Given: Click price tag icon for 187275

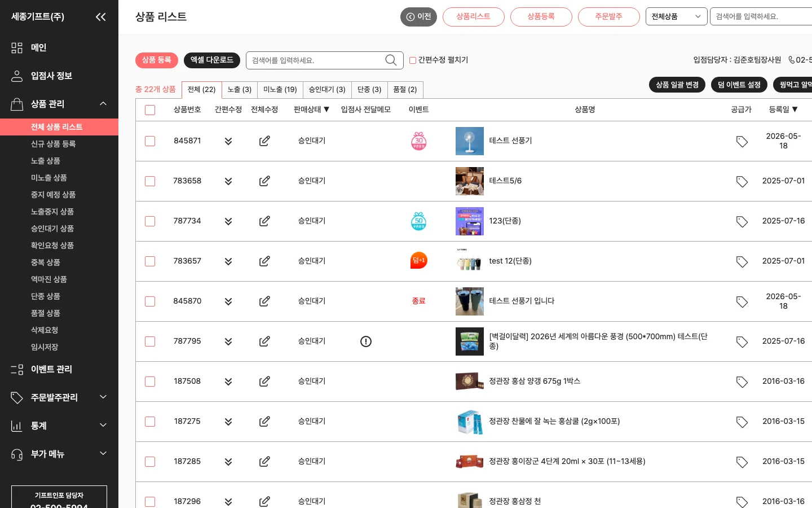Looking at the screenshot, I should (x=742, y=422).
